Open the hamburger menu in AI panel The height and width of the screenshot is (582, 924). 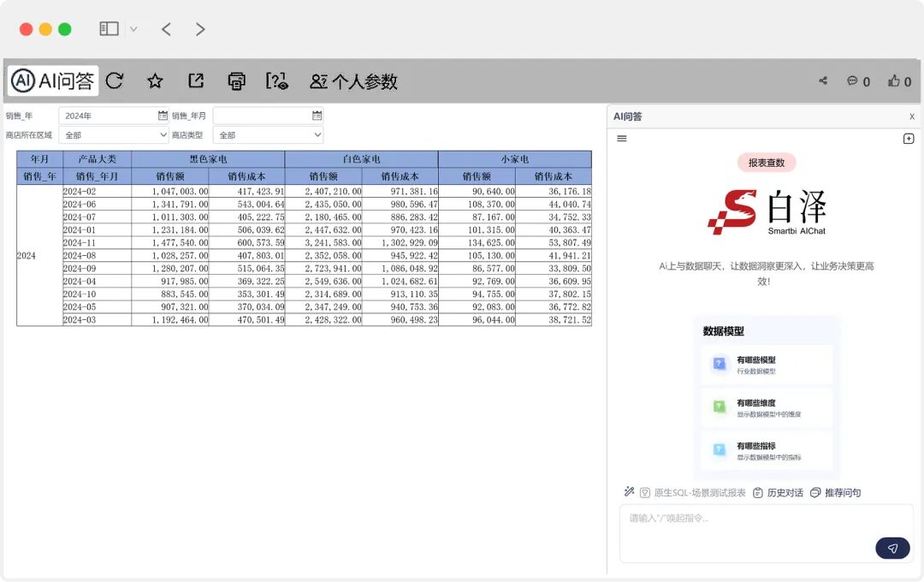pyautogui.click(x=622, y=139)
